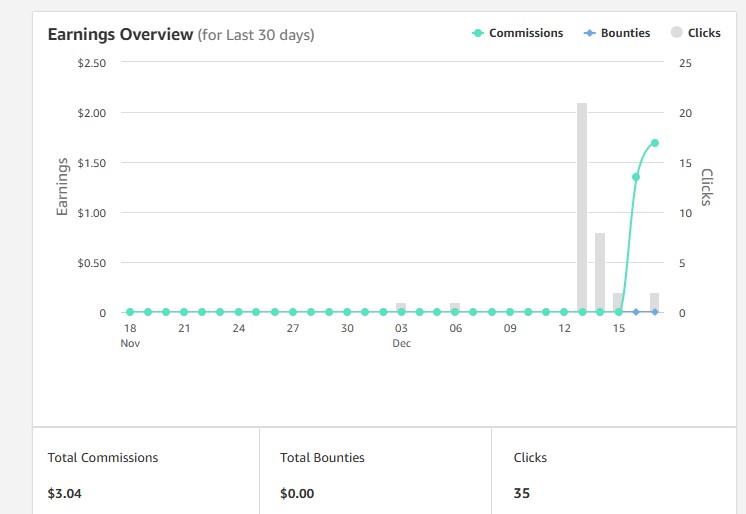The image size is (746, 514).
Task: Toggle the Commissions series legend label
Action: [x=526, y=33]
